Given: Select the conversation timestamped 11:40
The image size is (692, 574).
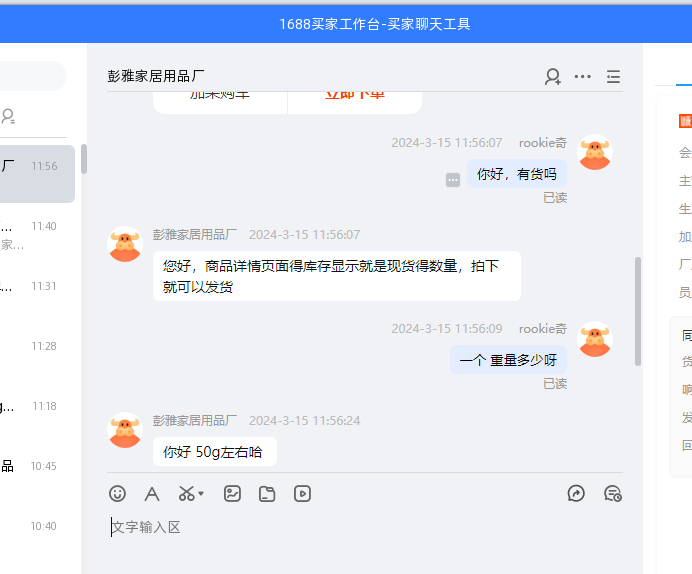Looking at the screenshot, I should (x=38, y=234).
